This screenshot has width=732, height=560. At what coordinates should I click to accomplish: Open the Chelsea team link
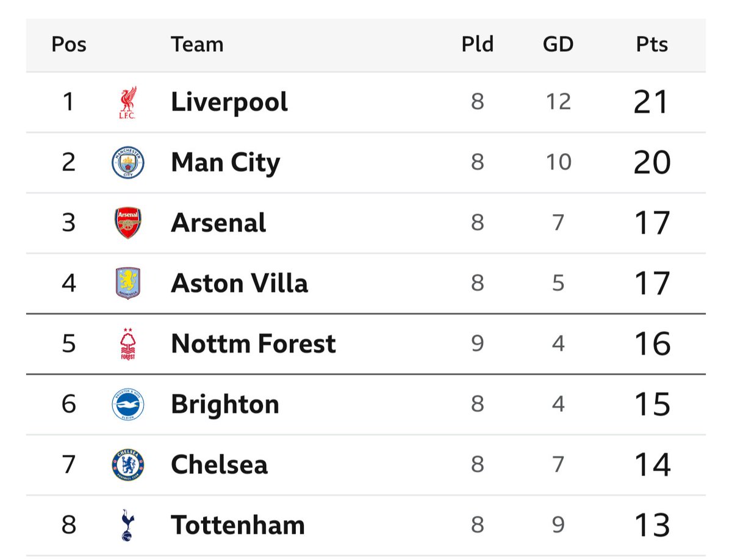(219, 464)
